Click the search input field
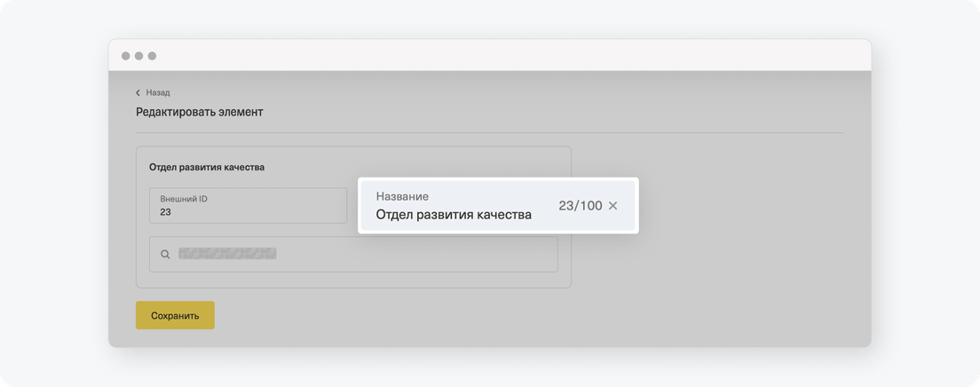 353,254
